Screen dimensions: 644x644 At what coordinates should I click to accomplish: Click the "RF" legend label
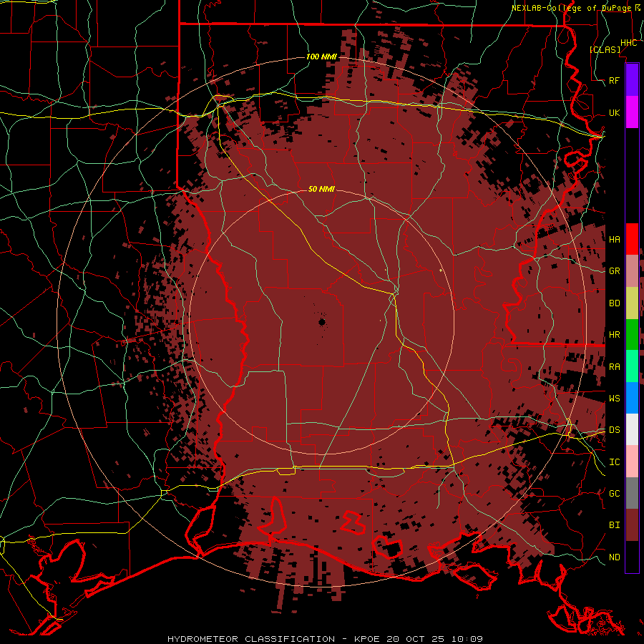click(x=615, y=80)
